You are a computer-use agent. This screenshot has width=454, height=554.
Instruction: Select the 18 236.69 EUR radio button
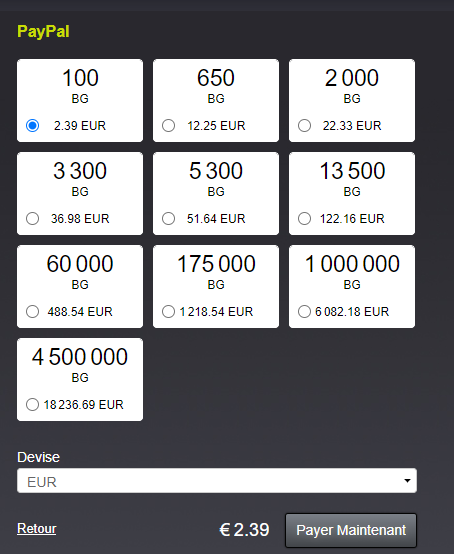pyautogui.click(x=33, y=404)
